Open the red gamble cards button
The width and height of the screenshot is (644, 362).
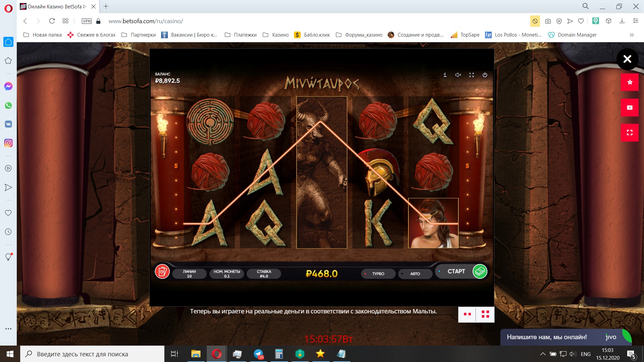tap(162, 271)
